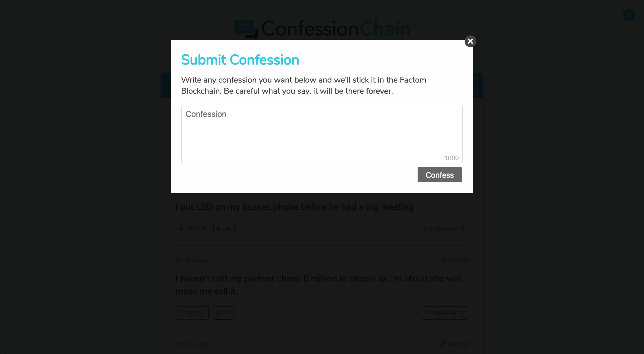This screenshot has width=644, height=354.
Task: Close the Submit Confession dialog
Action: [x=470, y=41]
